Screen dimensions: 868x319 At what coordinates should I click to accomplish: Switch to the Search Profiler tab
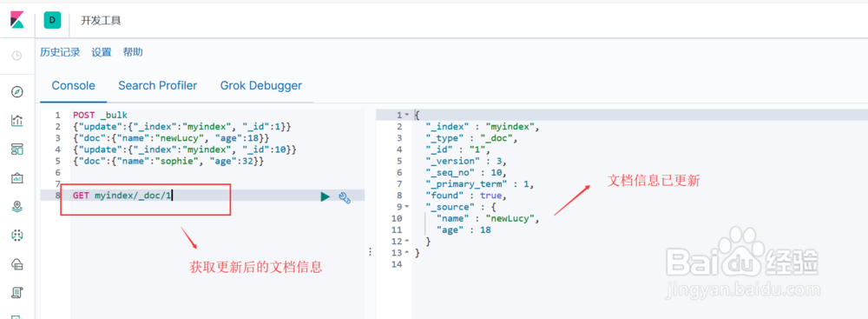(158, 85)
